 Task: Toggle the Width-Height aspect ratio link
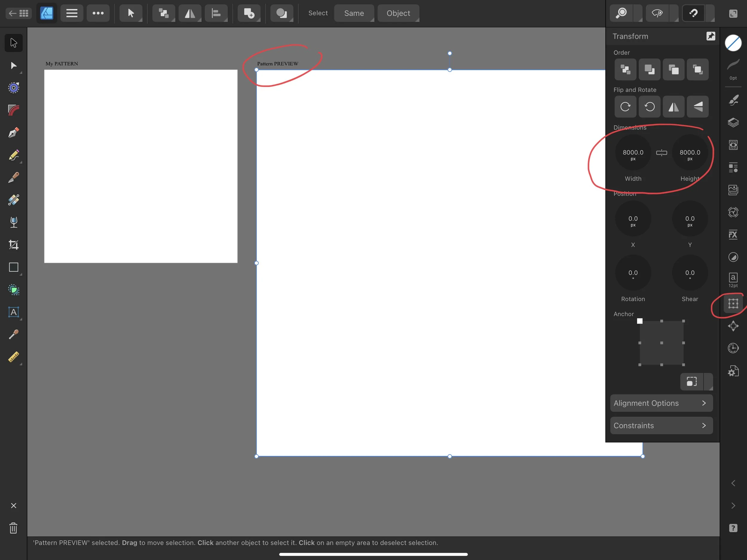point(662,153)
